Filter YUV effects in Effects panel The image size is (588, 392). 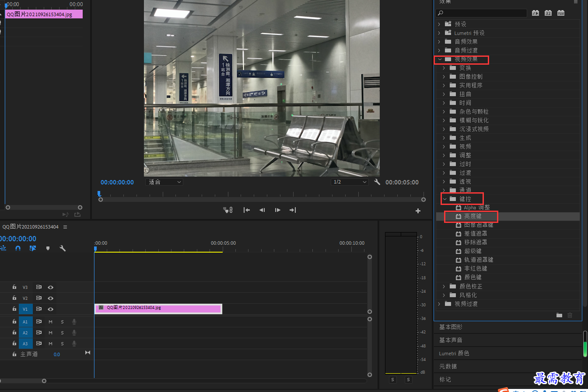pyautogui.click(x=561, y=13)
